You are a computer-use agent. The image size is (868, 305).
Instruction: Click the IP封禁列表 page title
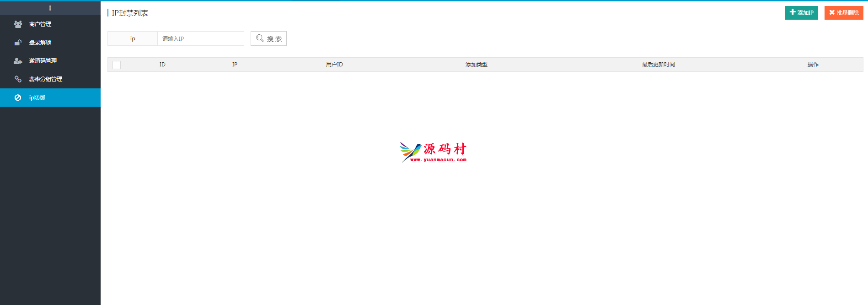click(x=130, y=13)
